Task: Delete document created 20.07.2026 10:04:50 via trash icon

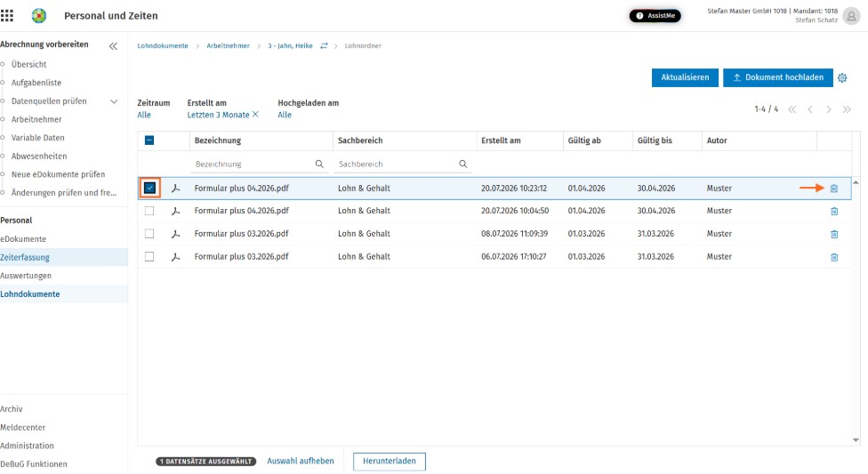Action: pos(834,211)
